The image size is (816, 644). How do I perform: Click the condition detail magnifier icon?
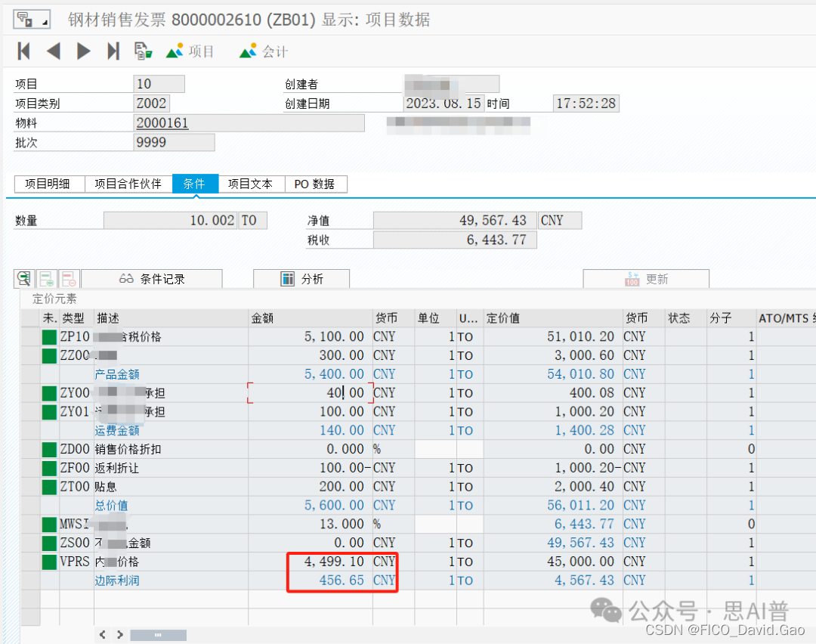[24, 278]
